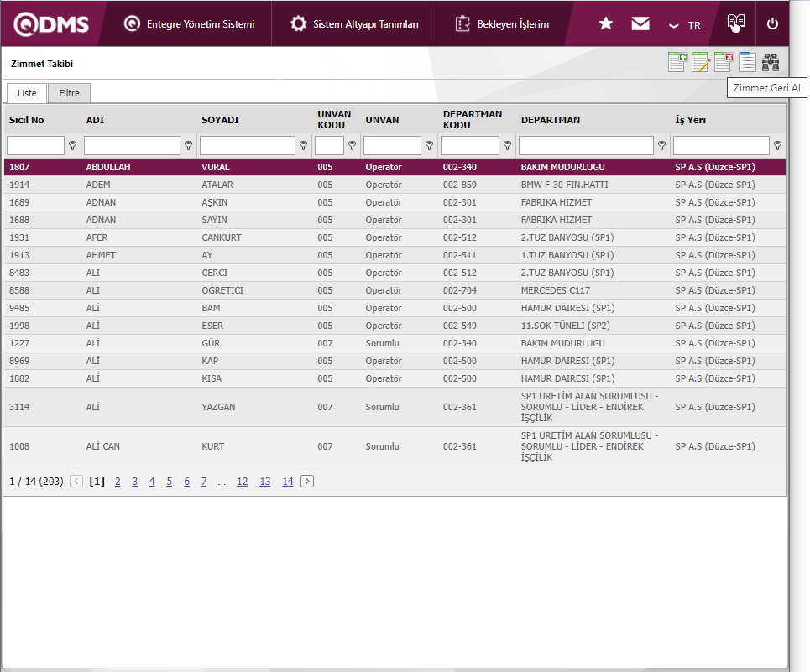The width and height of the screenshot is (810, 672).
Task: Open favorites with the star icon
Action: [x=606, y=24]
